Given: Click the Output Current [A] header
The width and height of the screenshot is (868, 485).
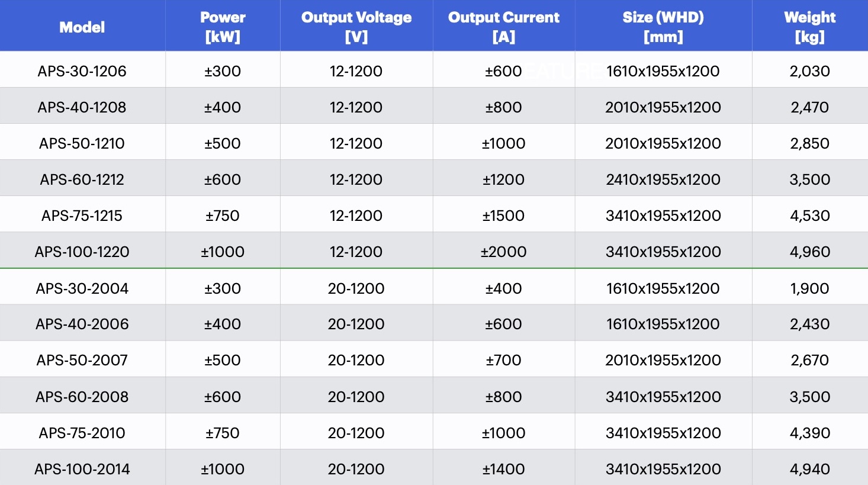Looking at the screenshot, I should [504, 27].
